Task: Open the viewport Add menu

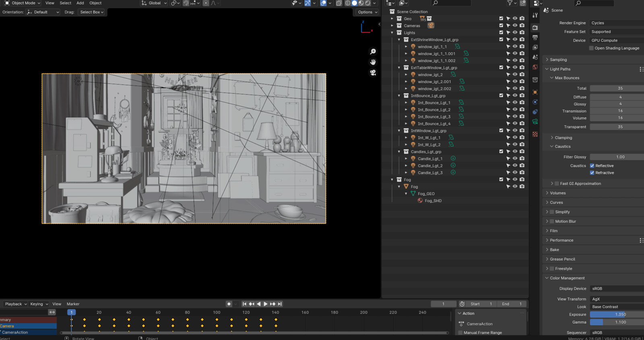Action: (x=80, y=3)
